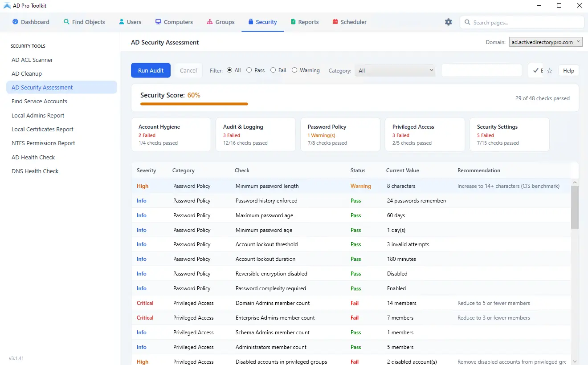Select the All filter radio button
This screenshot has width=588, height=365.
229,70
